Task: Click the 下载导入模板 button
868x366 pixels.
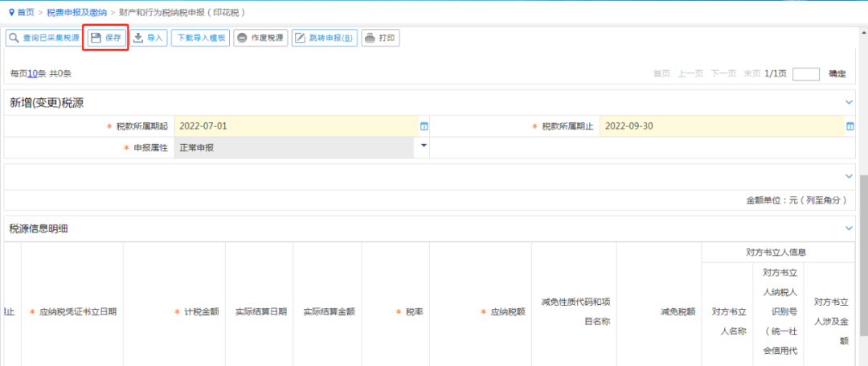Action: point(200,38)
